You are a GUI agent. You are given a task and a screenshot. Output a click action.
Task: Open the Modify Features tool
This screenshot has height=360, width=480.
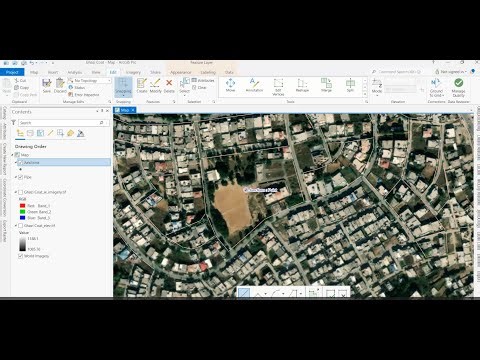[155, 86]
